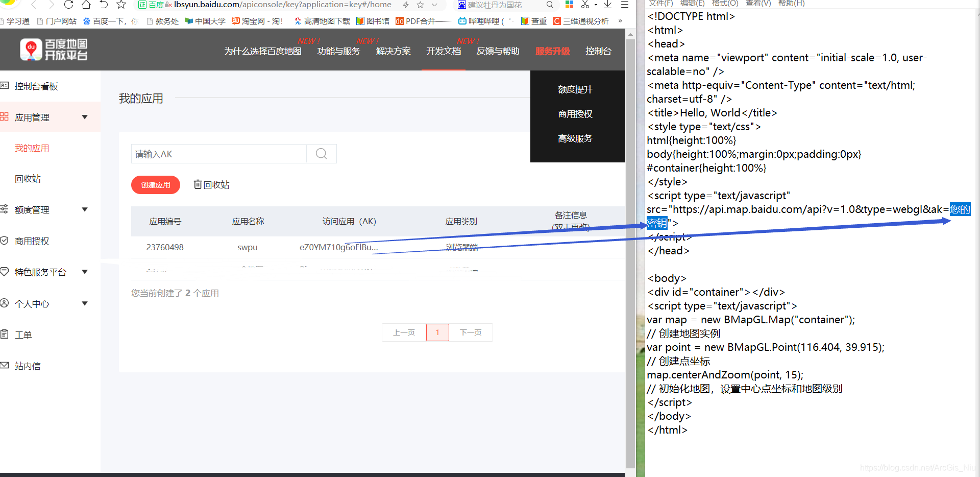Click the favorites star next to home
This screenshot has height=477, width=980.
[x=121, y=5]
